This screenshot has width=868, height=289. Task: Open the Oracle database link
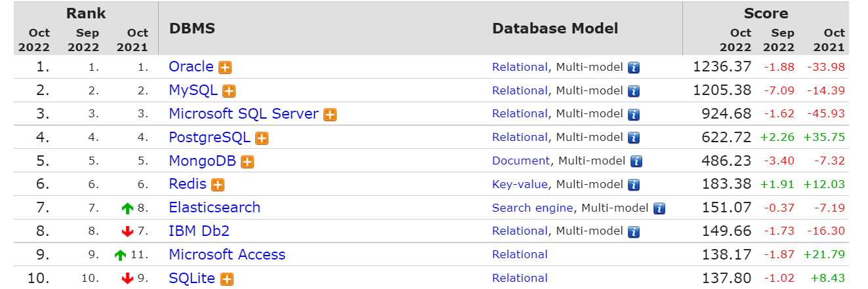pos(191,67)
